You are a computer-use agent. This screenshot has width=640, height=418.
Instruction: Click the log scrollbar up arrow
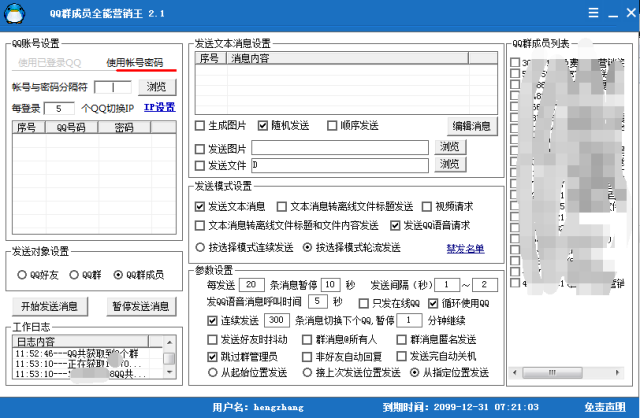tap(169, 342)
